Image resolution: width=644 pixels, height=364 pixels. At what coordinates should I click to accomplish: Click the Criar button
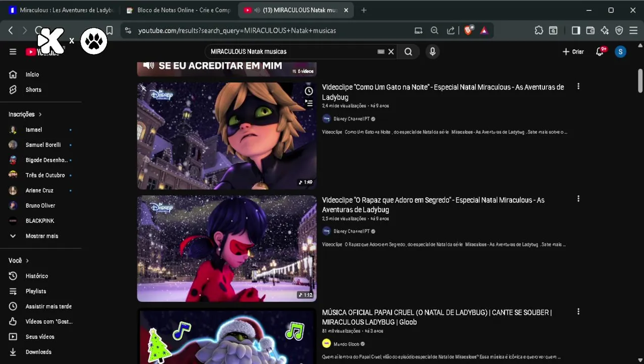point(573,52)
